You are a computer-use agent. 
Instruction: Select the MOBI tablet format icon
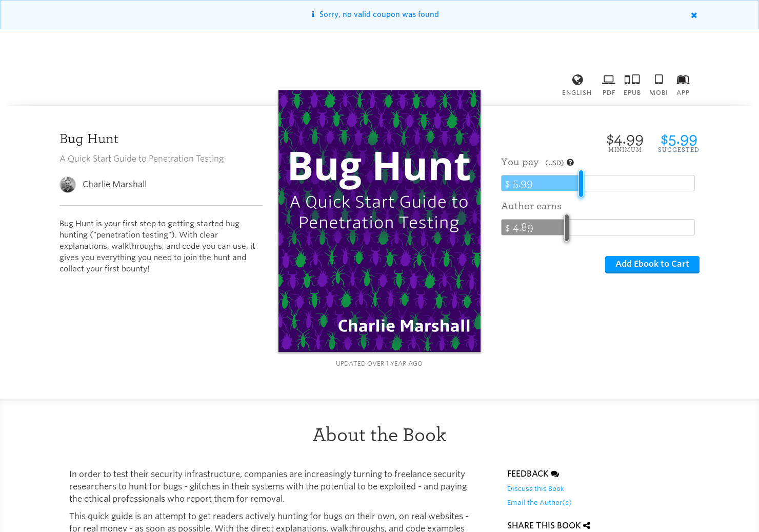click(x=658, y=80)
